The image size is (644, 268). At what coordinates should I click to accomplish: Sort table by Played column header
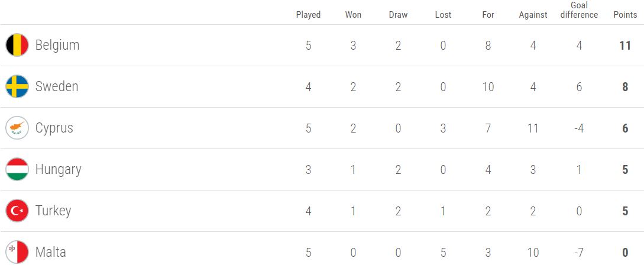click(x=308, y=15)
